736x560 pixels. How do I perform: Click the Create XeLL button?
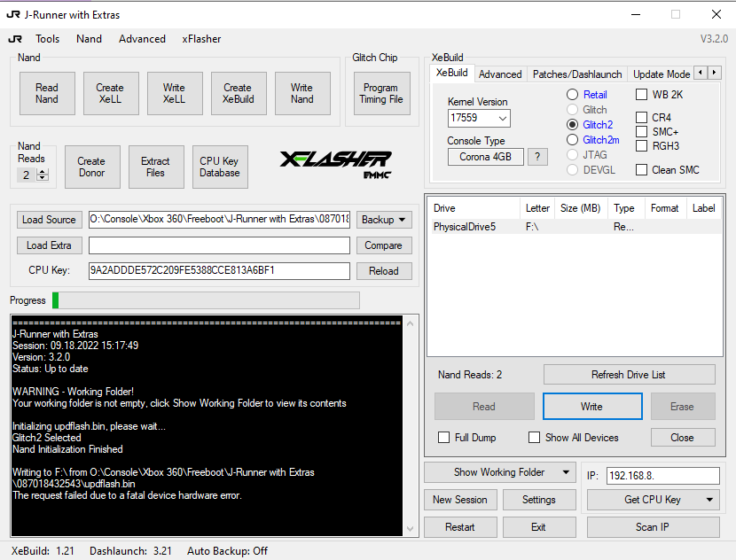point(111,93)
